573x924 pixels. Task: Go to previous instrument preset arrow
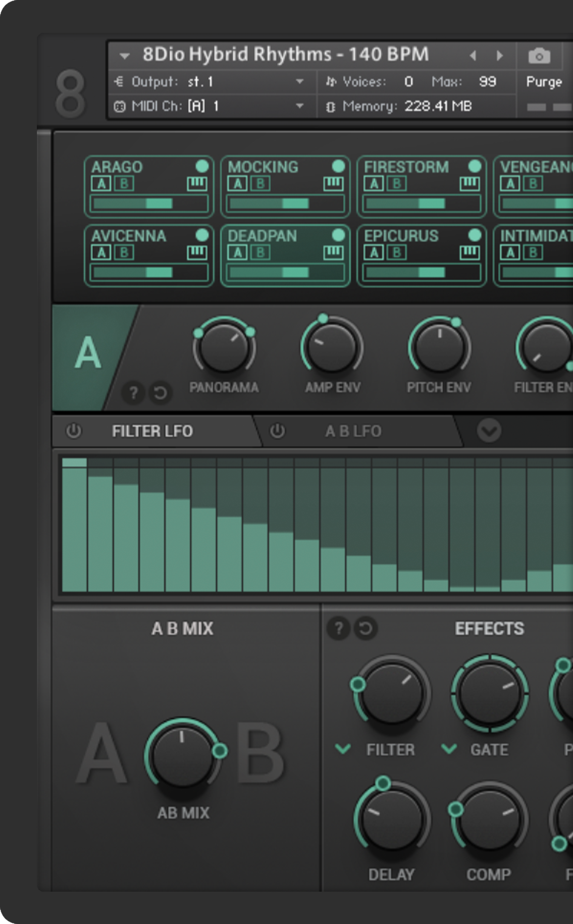click(x=473, y=56)
